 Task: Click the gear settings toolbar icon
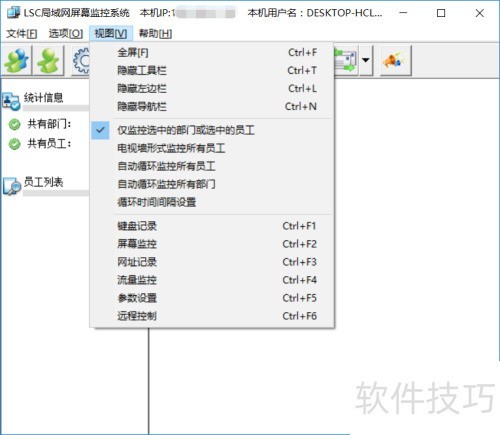point(81,60)
